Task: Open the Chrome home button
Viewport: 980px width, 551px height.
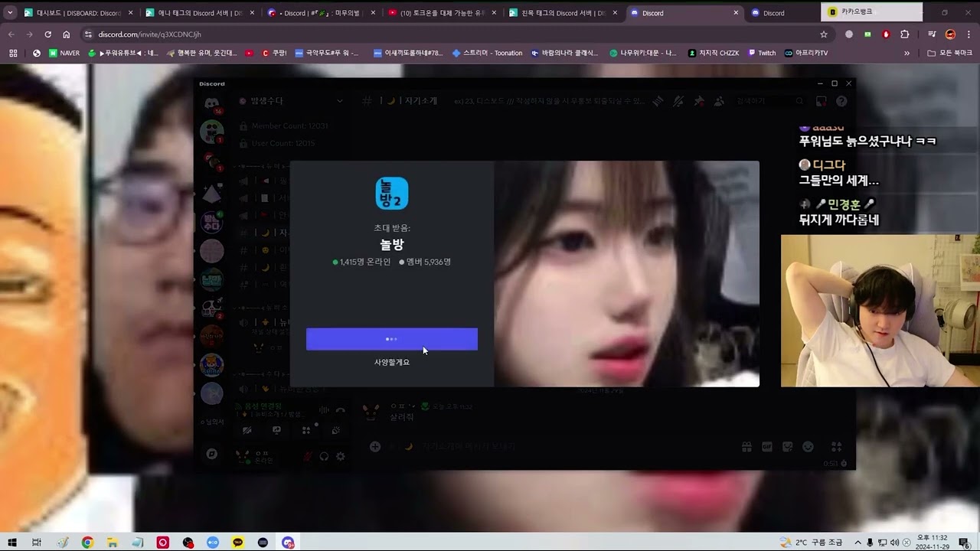Action: pyautogui.click(x=67, y=34)
